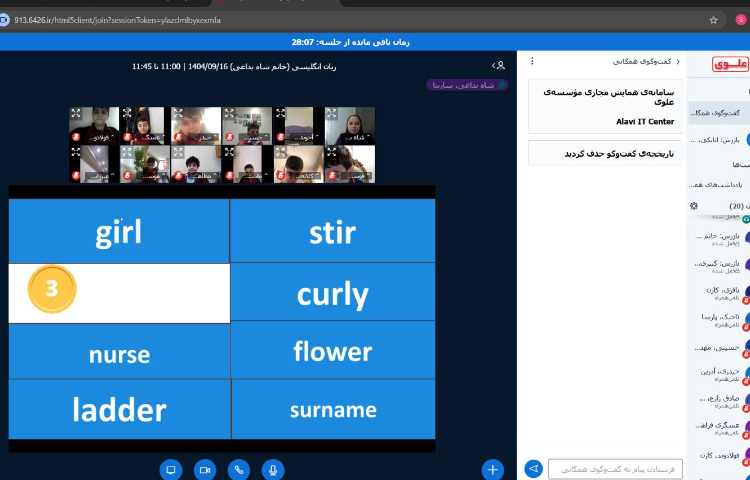Open the shared notes item in sidebar

(x=718, y=184)
